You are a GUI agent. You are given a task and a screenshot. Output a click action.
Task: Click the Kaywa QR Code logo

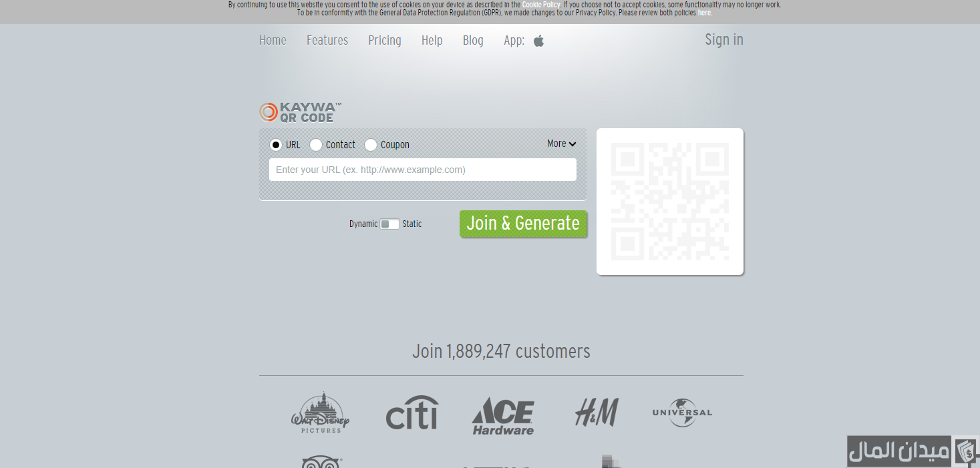(x=301, y=112)
